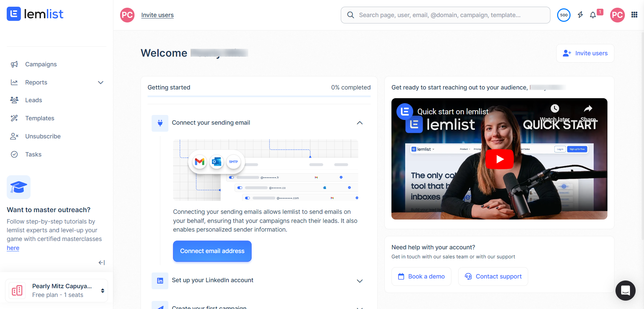The image size is (644, 309).
Task: Click the Unsubscribe user icon
Action: pos(14,136)
